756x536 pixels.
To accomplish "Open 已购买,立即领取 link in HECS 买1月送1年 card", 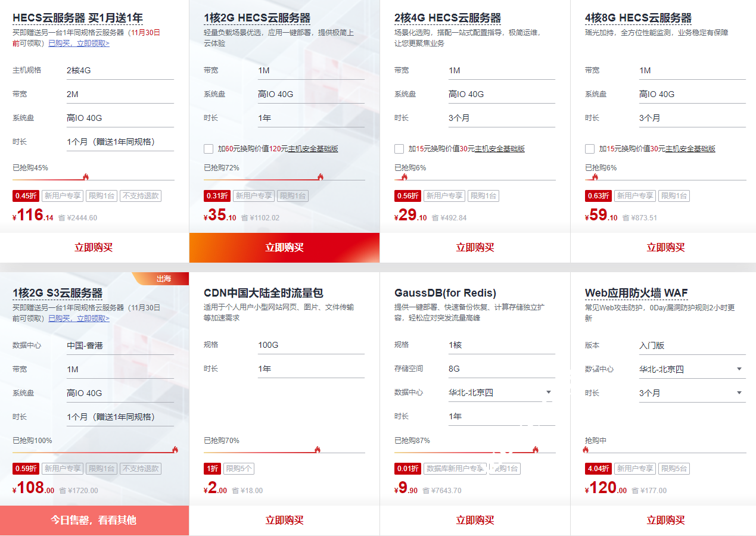I will 79,43.
